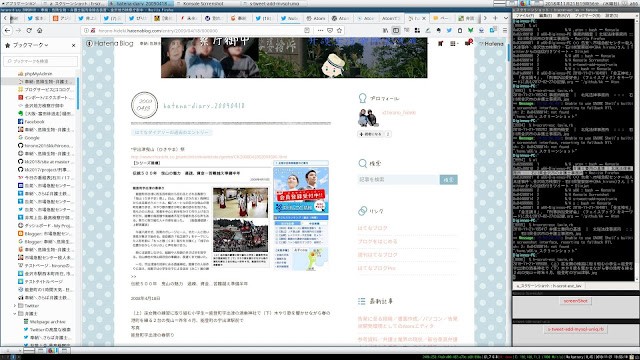Image resolution: width=640 pixels, height=360 pixels.
Task: Open ファイル menu in Konsole
Action: (x=524, y=15)
